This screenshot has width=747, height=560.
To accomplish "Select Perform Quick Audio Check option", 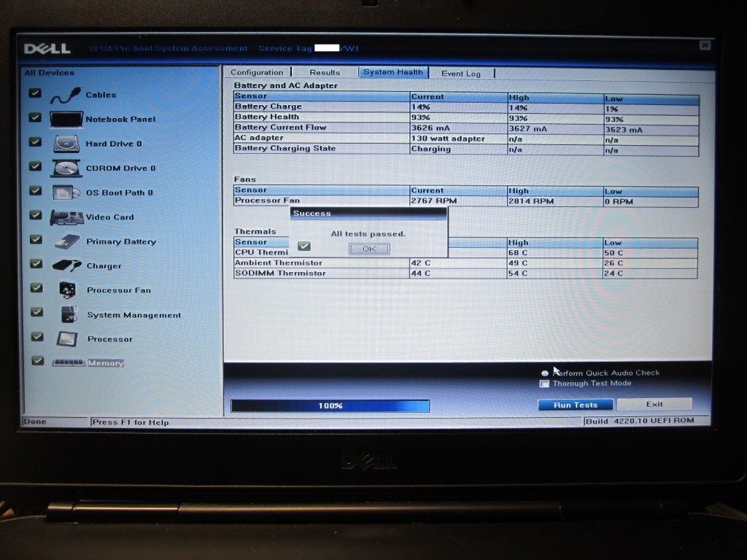I will [545, 373].
